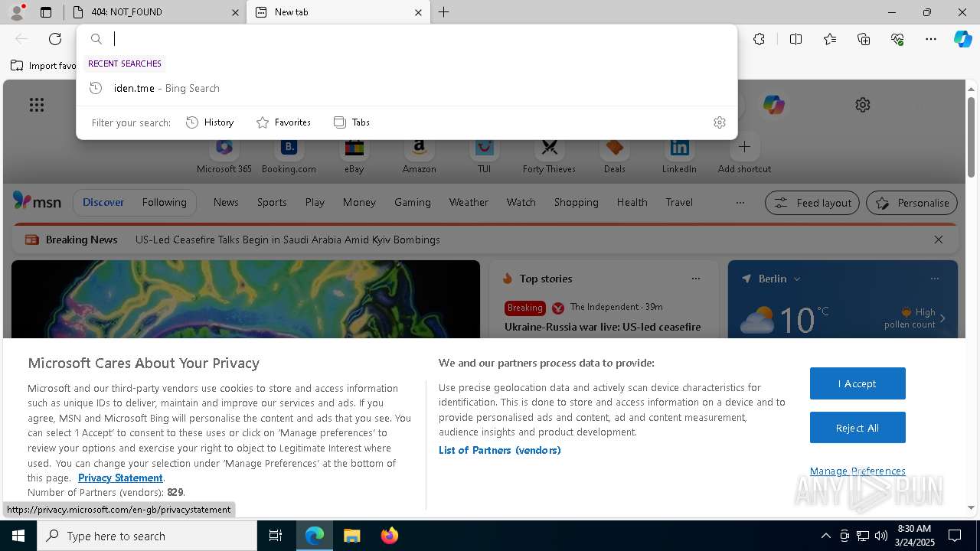
Task: Open the Manage Preferences link
Action: [857, 471]
